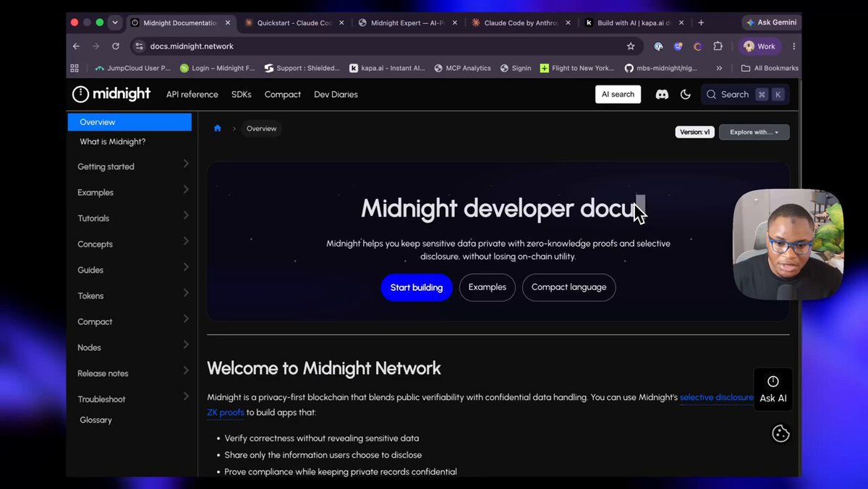Open the Chrome three-dot menu
The height and width of the screenshot is (489, 868).
(794, 46)
